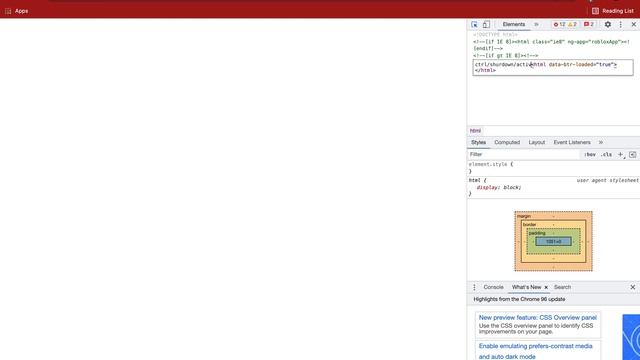This screenshot has height=360, width=640.
Task: Close the DevTools panel
Action: (633, 24)
